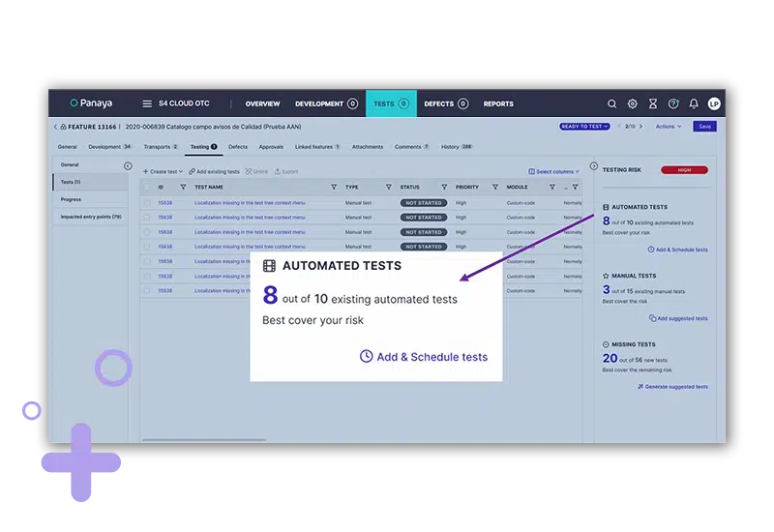Select Tests (1) in the left sidebar
This screenshot has height=532, width=774.
(90, 182)
